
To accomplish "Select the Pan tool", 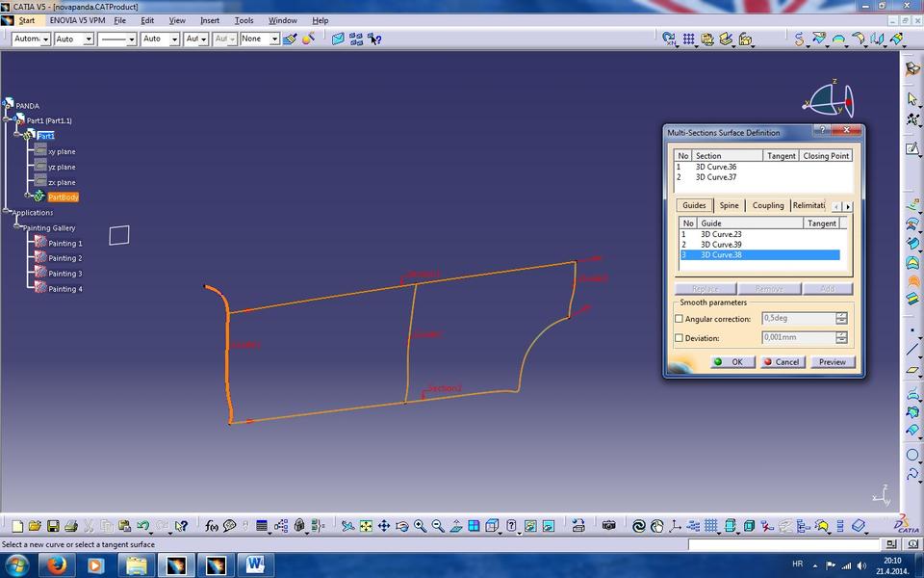I will 384,525.
